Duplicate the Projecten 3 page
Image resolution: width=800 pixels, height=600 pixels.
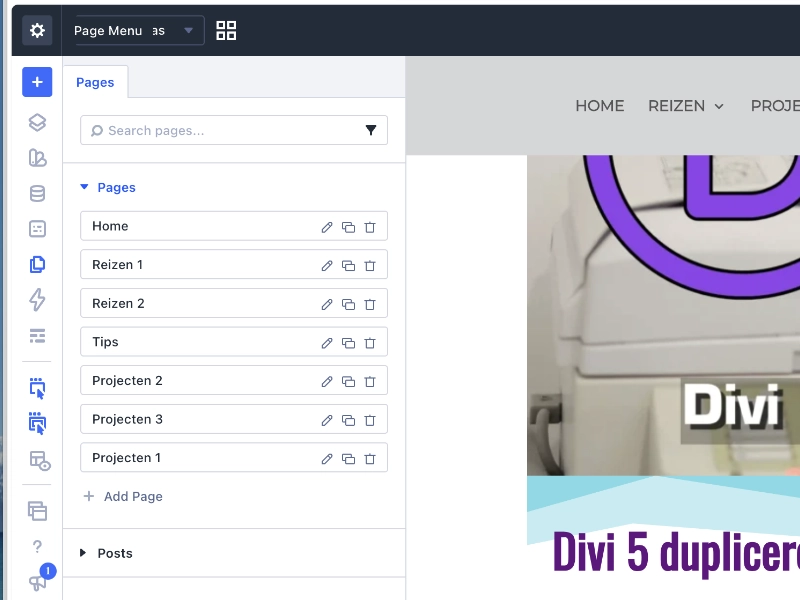click(x=348, y=420)
